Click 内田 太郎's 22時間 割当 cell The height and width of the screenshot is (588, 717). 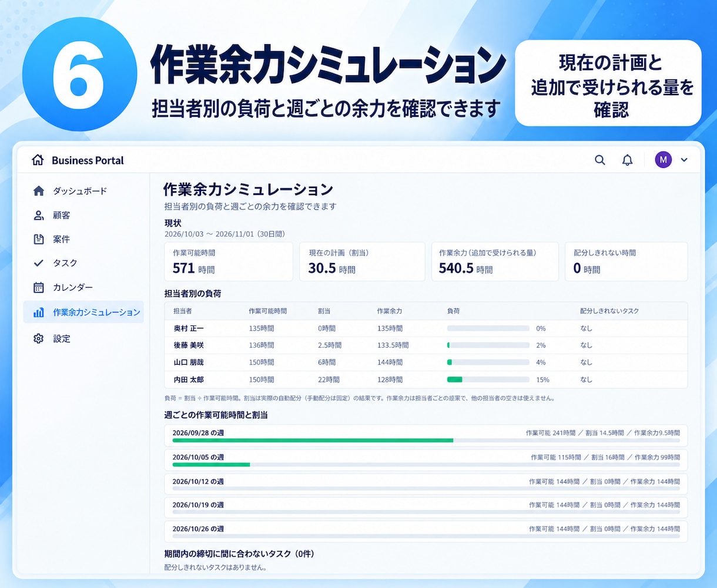point(329,379)
